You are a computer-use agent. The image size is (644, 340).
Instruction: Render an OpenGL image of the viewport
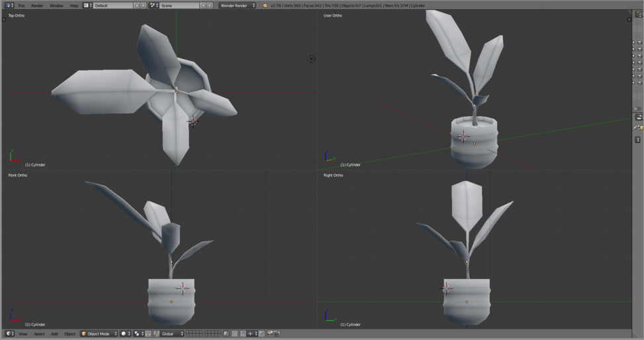click(x=270, y=333)
